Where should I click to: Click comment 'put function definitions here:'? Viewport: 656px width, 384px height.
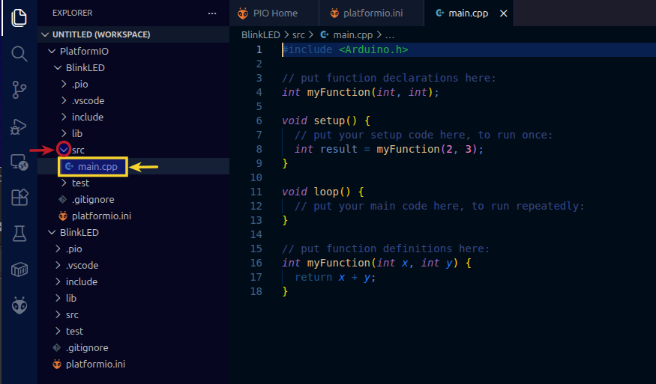(x=395, y=249)
